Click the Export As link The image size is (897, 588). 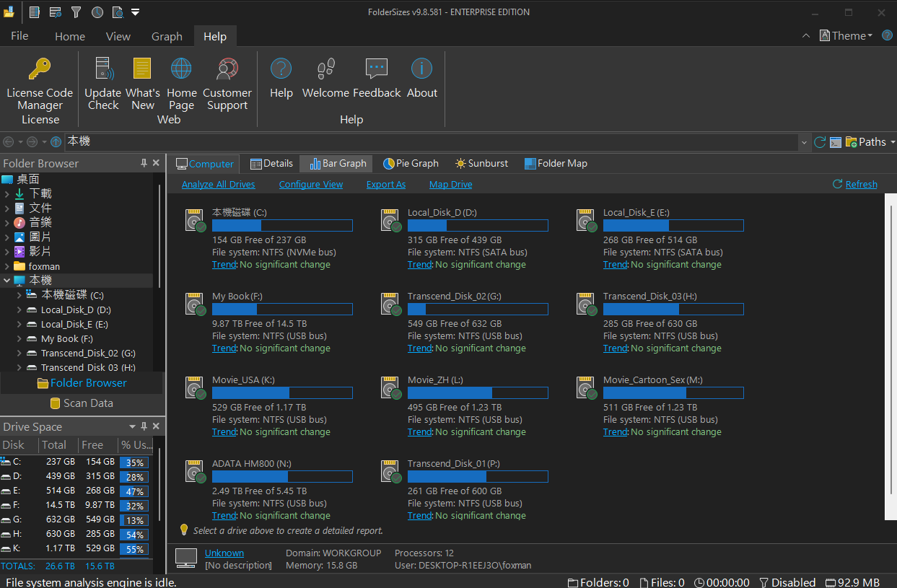click(x=386, y=185)
